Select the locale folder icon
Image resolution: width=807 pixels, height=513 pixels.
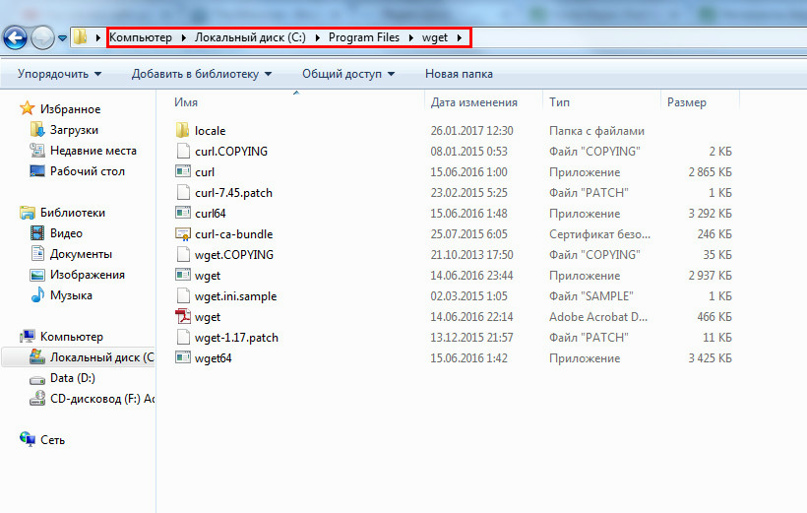point(182,131)
